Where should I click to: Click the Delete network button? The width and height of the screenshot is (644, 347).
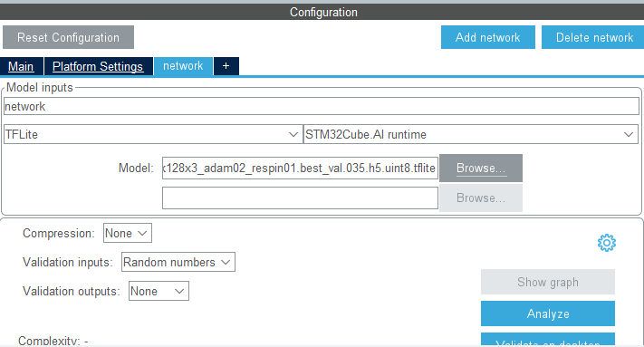pyautogui.click(x=593, y=37)
